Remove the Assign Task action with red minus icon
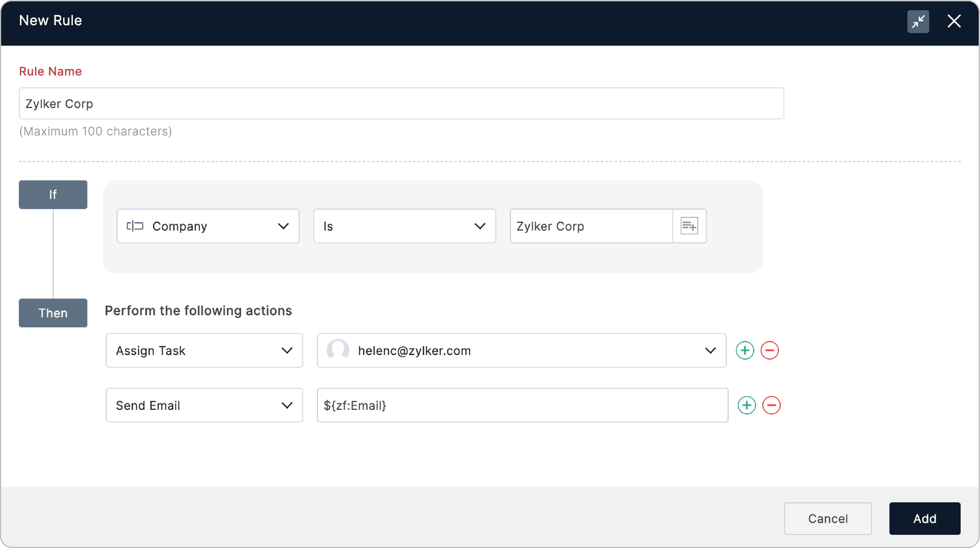 pos(770,350)
